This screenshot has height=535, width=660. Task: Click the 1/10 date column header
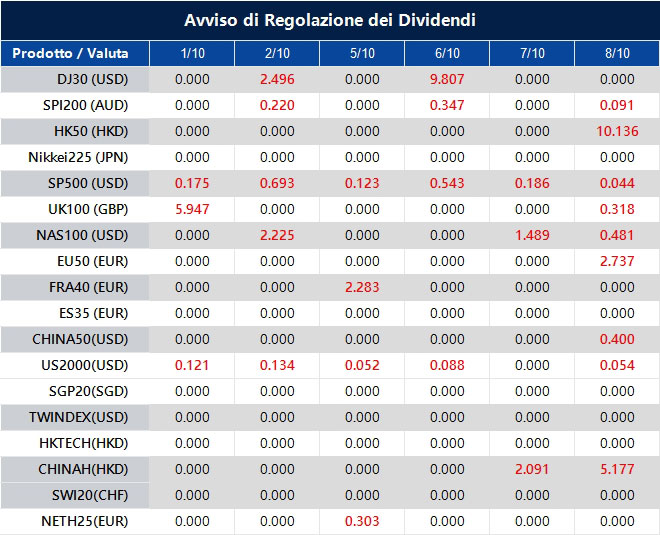coord(192,53)
